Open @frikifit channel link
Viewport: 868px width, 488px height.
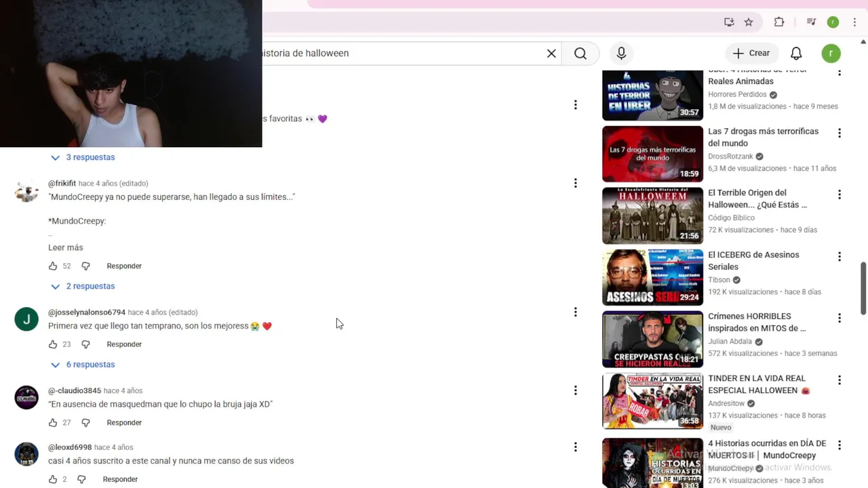[x=62, y=184]
